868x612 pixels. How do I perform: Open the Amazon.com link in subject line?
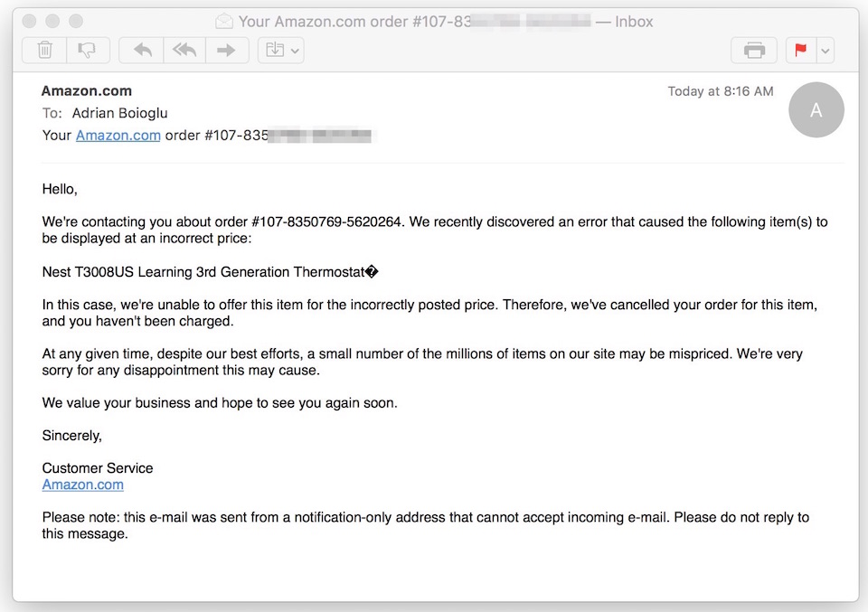tap(118, 136)
